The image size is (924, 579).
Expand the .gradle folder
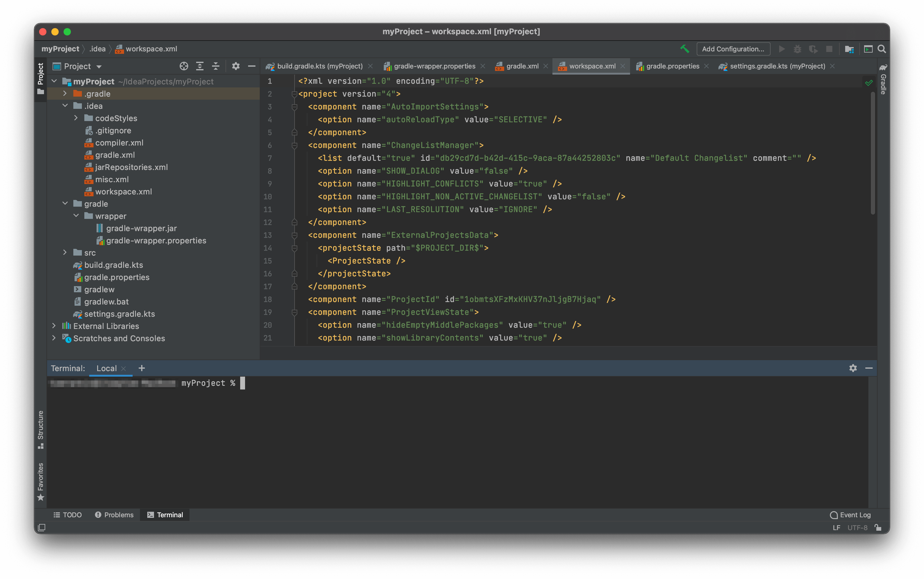point(65,94)
